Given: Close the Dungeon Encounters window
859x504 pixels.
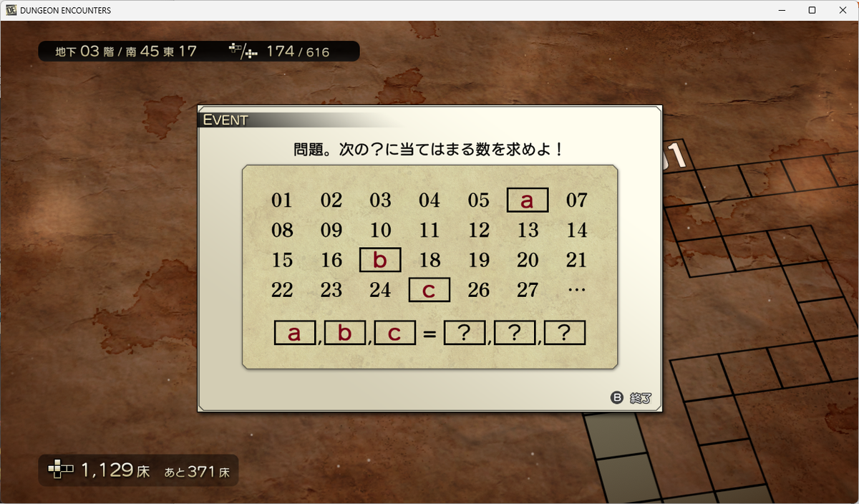Looking at the screenshot, I should [843, 10].
